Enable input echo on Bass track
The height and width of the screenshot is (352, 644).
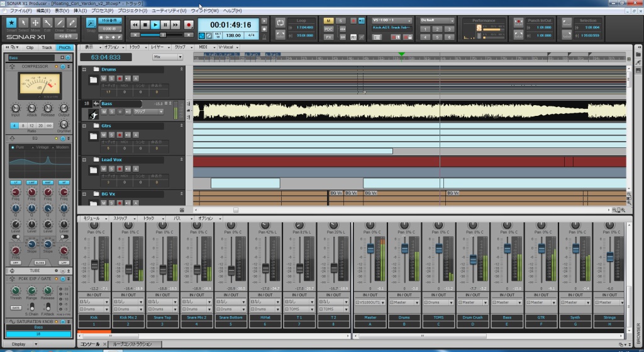click(x=128, y=111)
